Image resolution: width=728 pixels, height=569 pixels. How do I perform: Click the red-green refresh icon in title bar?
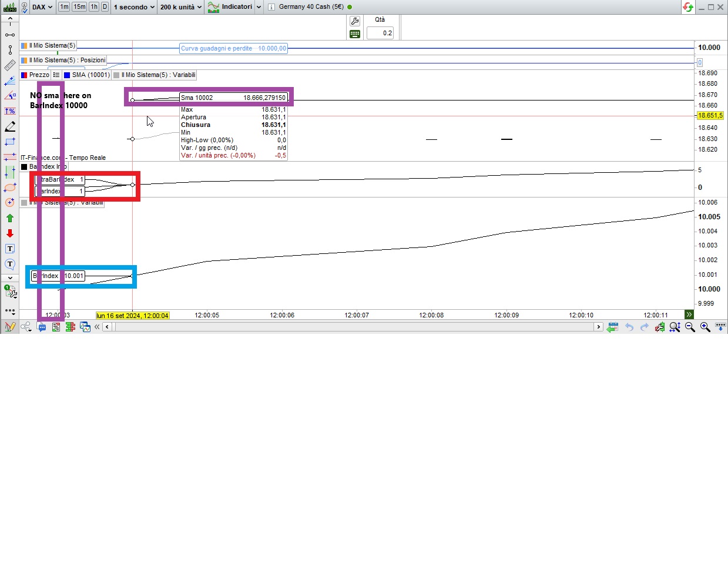click(688, 7)
